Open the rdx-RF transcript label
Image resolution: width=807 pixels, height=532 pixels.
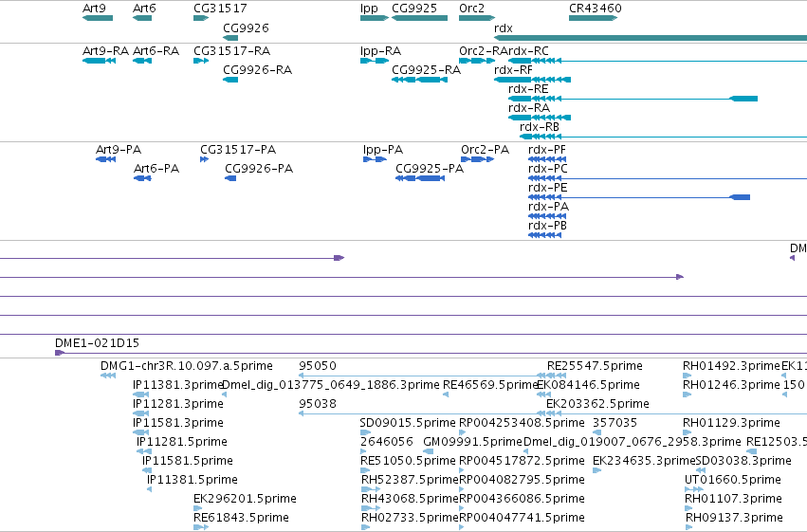(513, 70)
